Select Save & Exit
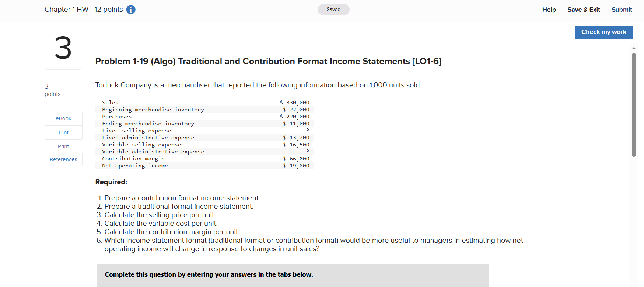This screenshot has width=644, height=287. pyautogui.click(x=584, y=10)
